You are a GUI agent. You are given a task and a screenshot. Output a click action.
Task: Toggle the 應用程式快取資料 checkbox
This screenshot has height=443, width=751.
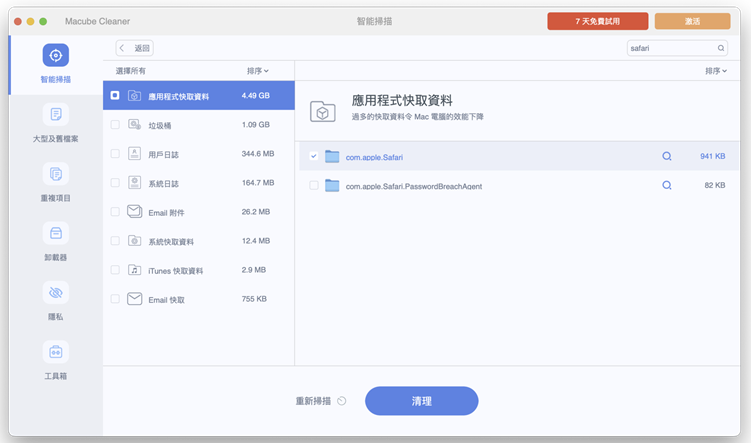tap(115, 95)
